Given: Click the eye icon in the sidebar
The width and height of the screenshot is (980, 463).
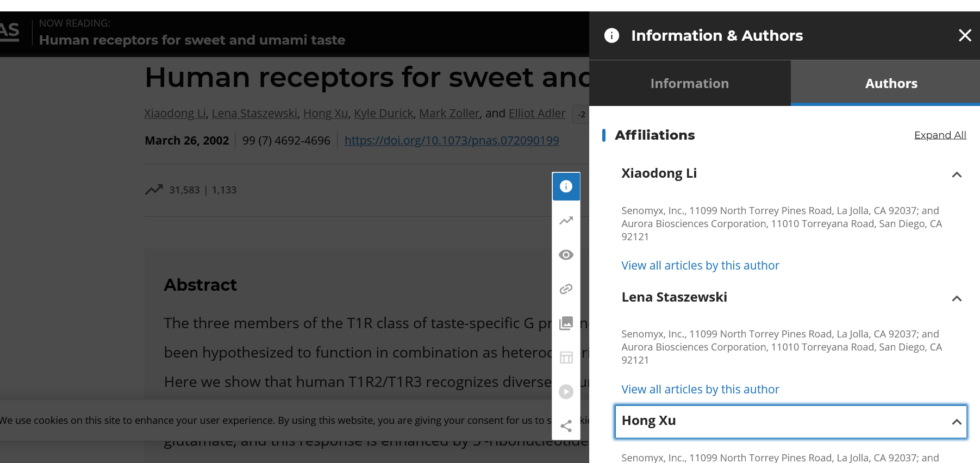Looking at the screenshot, I should coord(566,255).
